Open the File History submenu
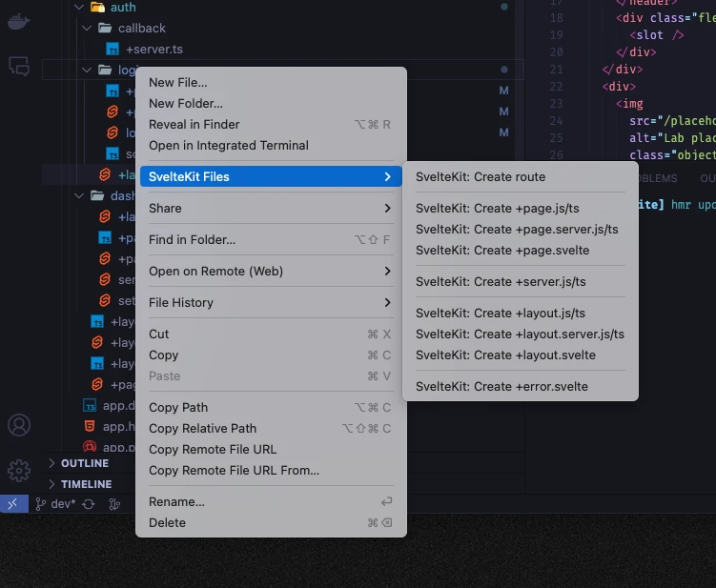 click(270, 302)
